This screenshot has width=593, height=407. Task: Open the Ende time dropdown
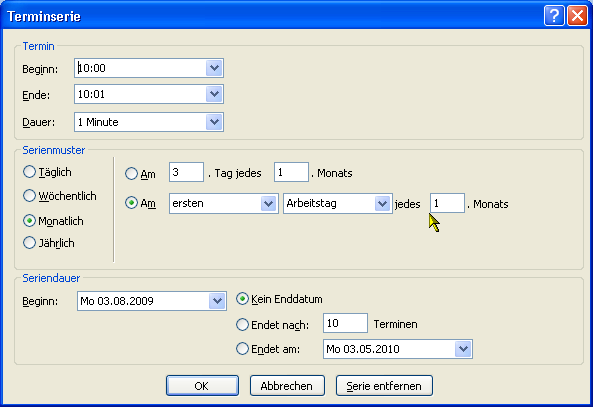(214, 94)
